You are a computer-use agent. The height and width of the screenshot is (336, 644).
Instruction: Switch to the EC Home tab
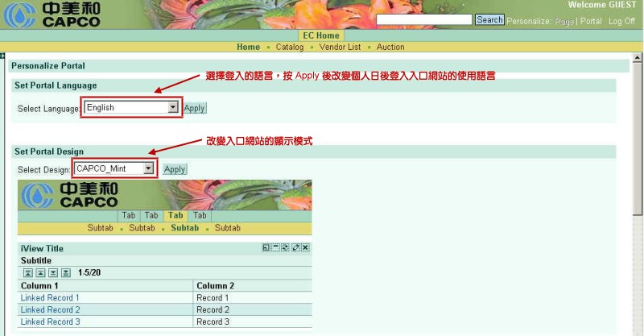321,35
